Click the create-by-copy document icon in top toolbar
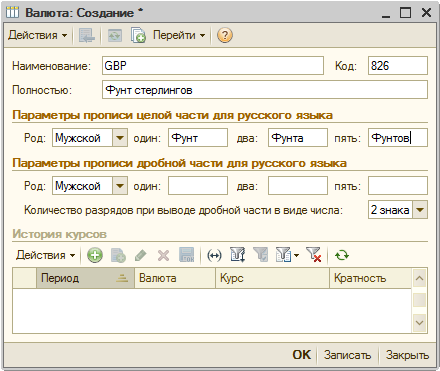 [x=138, y=35]
